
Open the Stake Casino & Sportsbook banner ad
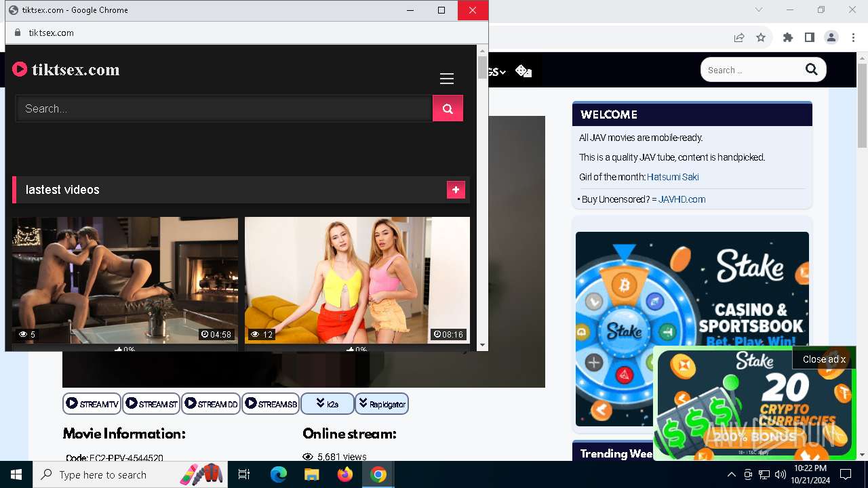[692, 328]
